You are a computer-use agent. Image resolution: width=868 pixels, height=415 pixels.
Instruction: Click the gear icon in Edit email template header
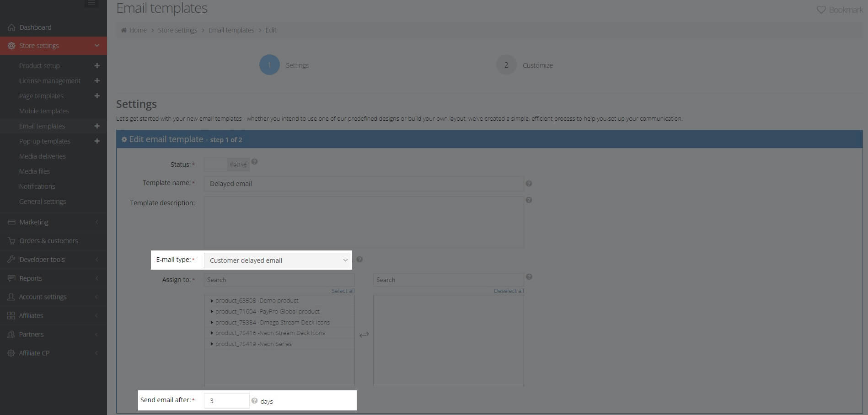pyautogui.click(x=125, y=139)
